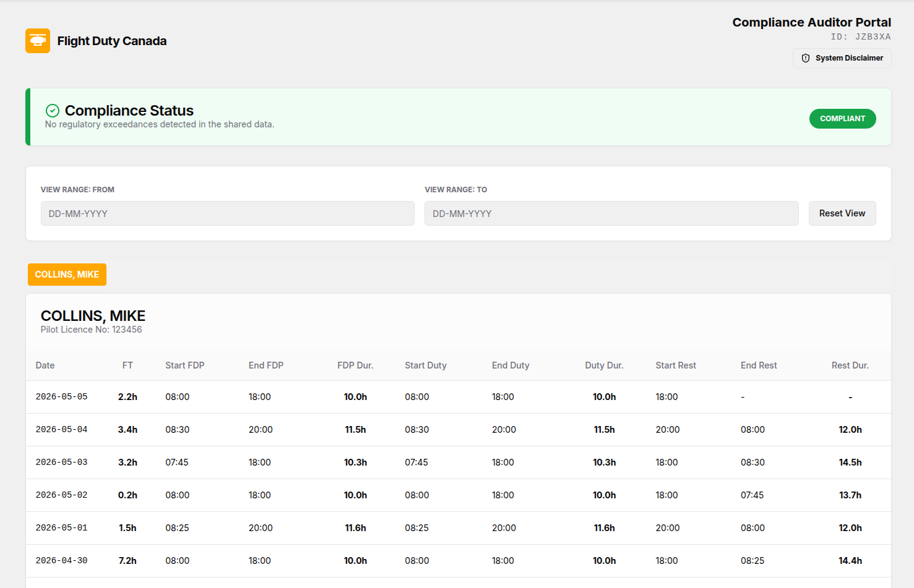The height and width of the screenshot is (588, 914).
Task: Select the 2026-04-30 date cell
Action: point(61,561)
